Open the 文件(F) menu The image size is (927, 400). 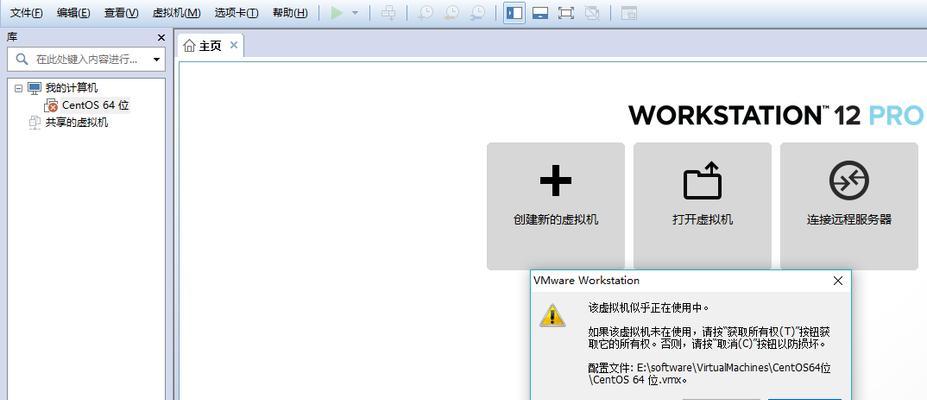click(26, 13)
